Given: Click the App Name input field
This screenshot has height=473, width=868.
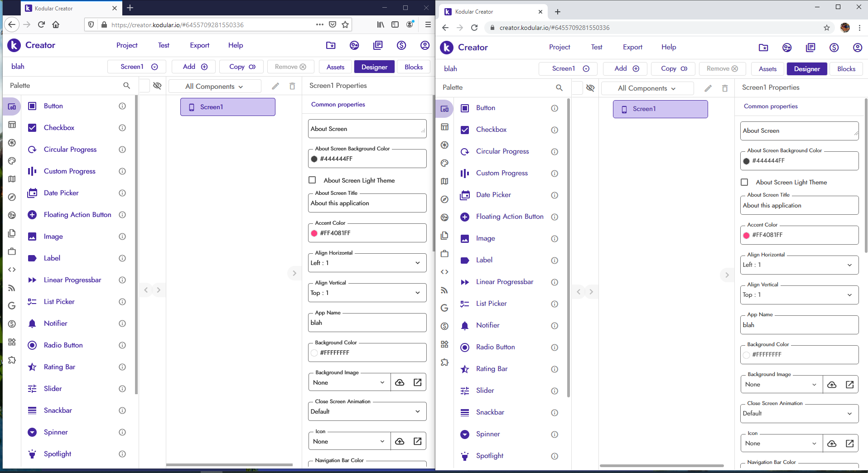Looking at the screenshot, I should [x=367, y=323].
